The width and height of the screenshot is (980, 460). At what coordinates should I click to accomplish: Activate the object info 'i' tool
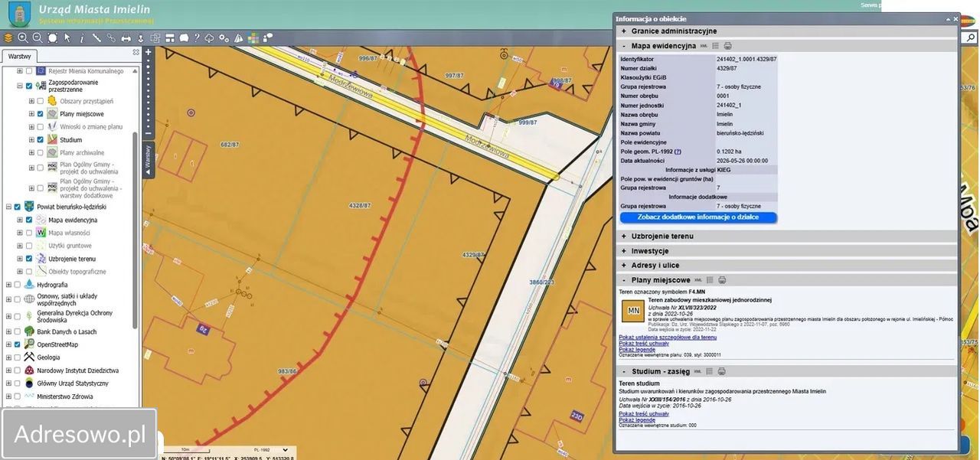[x=82, y=38]
